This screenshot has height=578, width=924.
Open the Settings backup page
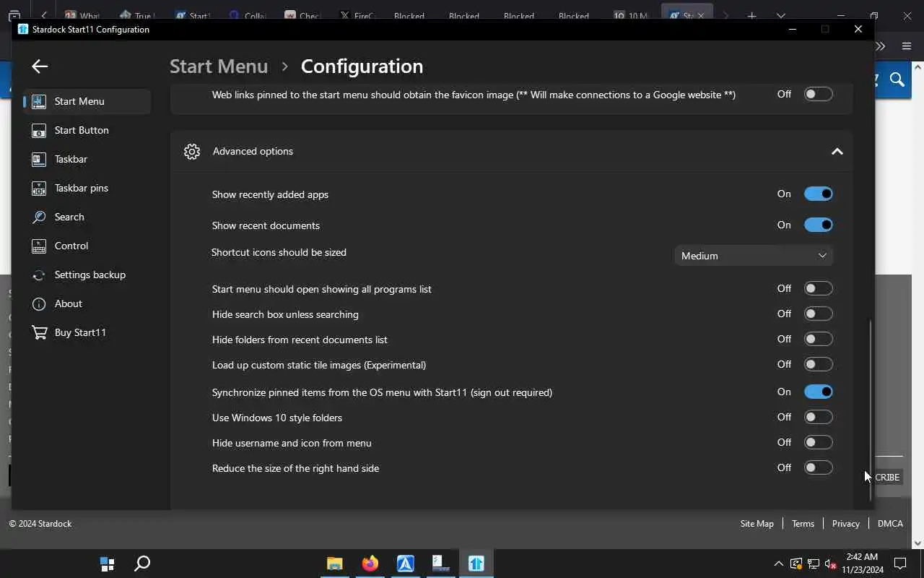point(87,275)
